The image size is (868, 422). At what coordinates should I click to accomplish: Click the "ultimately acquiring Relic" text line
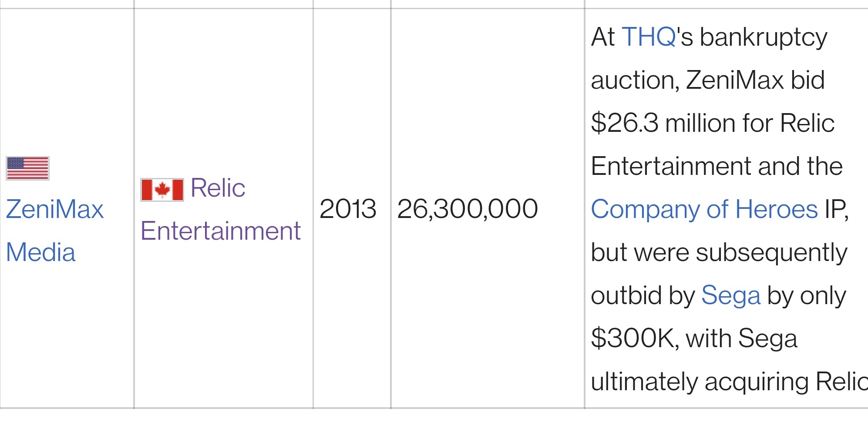click(x=729, y=382)
